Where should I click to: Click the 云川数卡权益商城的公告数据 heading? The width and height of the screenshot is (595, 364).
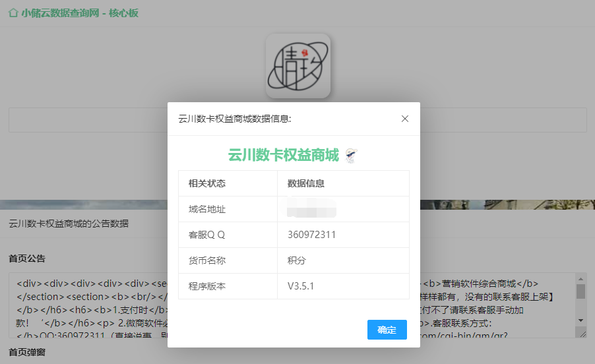pyautogui.click(x=69, y=224)
